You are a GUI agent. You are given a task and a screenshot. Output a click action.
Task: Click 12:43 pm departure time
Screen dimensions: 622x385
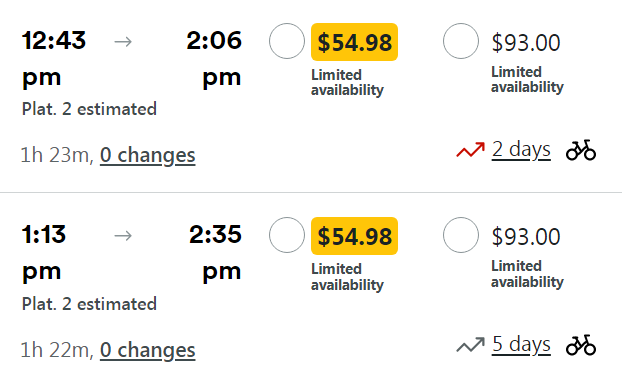54,59
